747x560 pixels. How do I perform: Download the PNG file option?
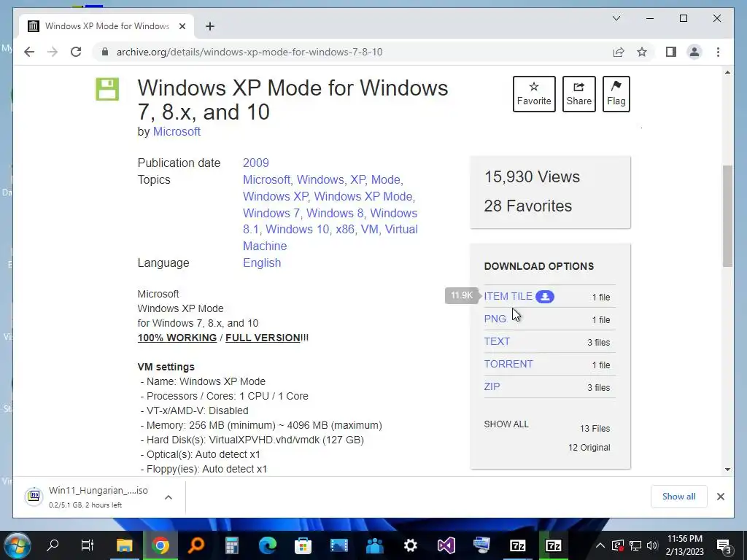(495, 319)
